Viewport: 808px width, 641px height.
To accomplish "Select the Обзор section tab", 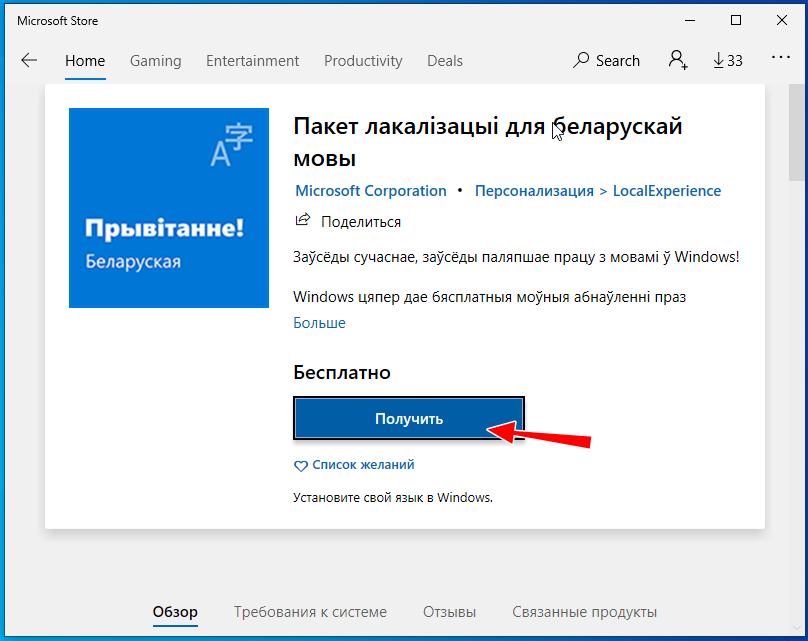I will pos(175,612).
